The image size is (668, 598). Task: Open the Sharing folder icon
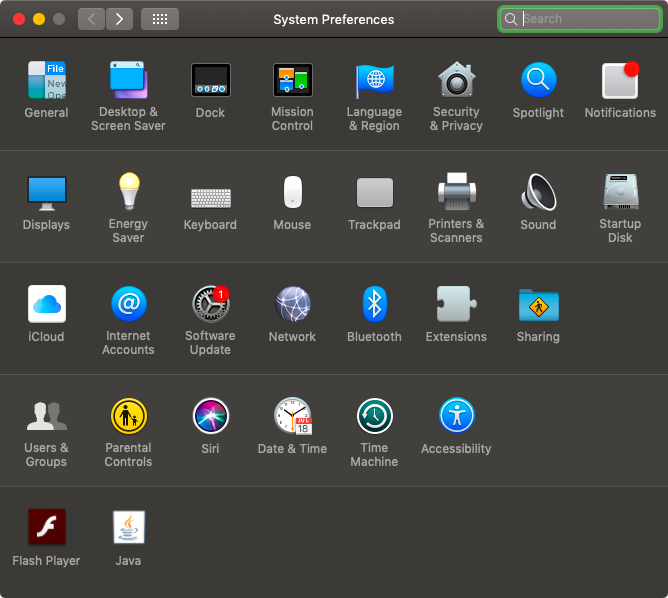click(538, 305)
